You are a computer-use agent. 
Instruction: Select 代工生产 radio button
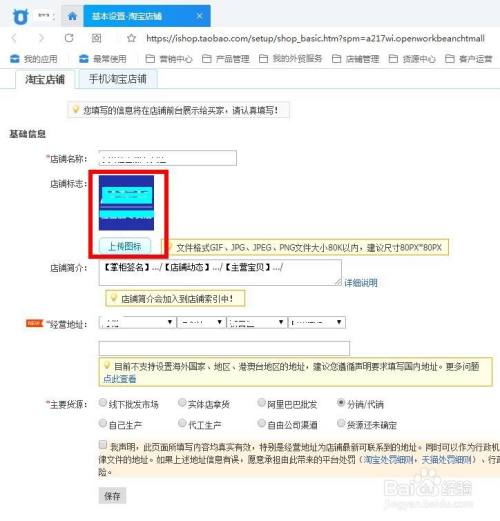click(x=182, y=423)
